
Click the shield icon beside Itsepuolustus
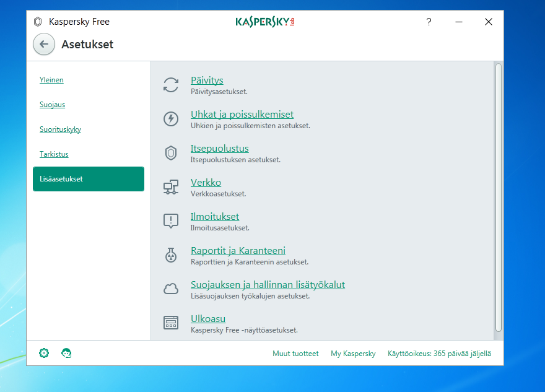171,153
